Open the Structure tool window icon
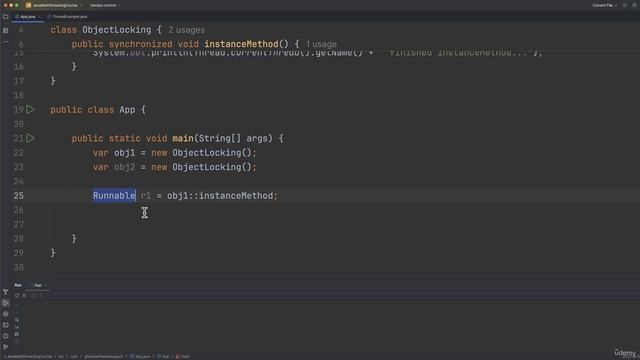This screenshot has height=360, width=640. (6, 30)
